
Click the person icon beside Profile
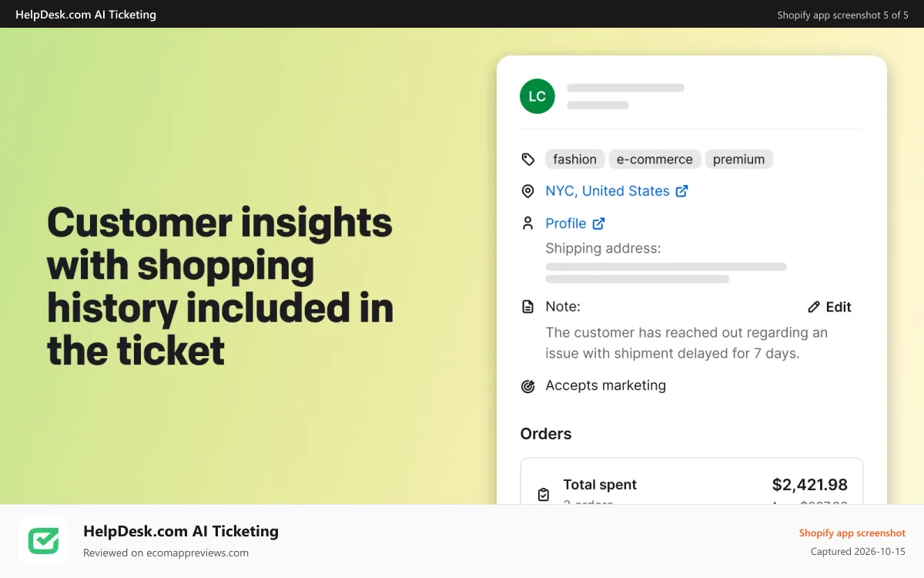pyautogui.click(x=528, y=223)
